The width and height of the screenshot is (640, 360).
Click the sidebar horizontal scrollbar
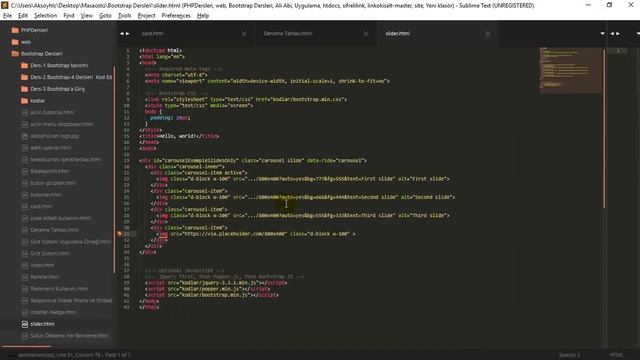click(x=27, y=347)
